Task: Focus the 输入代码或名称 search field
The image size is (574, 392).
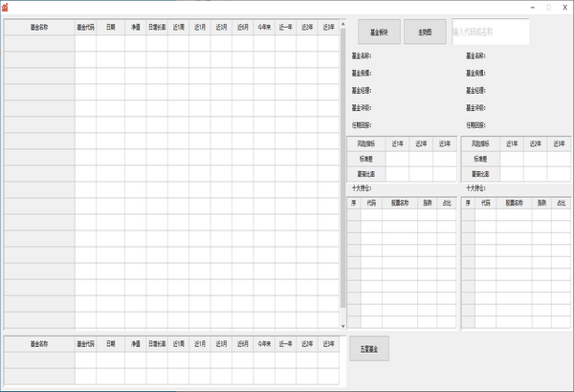Action: point(490,33)
